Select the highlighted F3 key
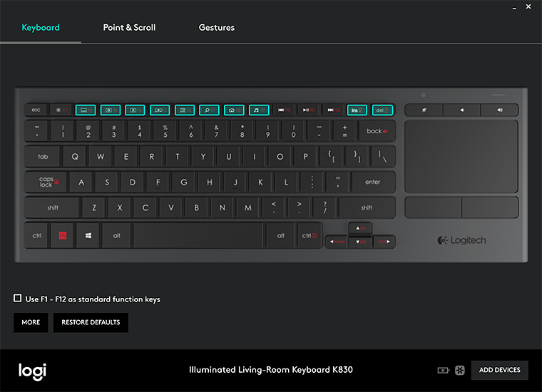Image resolution: width=542 pixels, height=392 pixels. 111,110
